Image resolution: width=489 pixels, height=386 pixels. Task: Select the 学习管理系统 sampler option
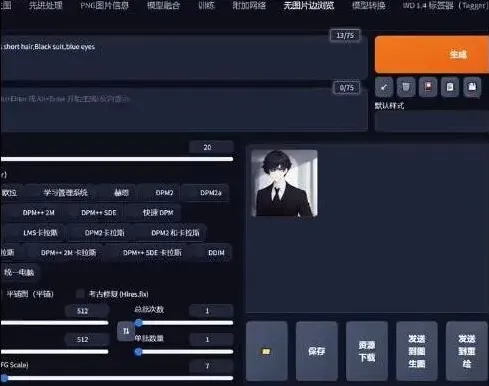click(x=61, y=193)
